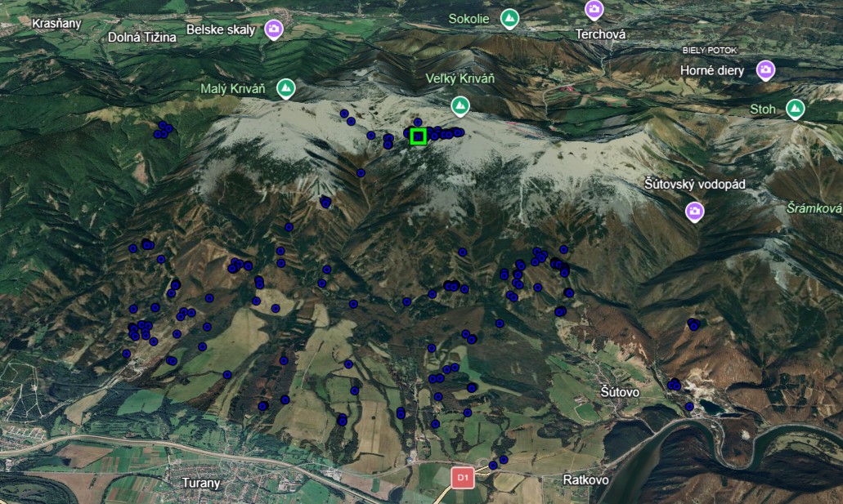Select the Stoh mountain peak icon
Viewport: 843px width, 504px height.
pos(795,109)
